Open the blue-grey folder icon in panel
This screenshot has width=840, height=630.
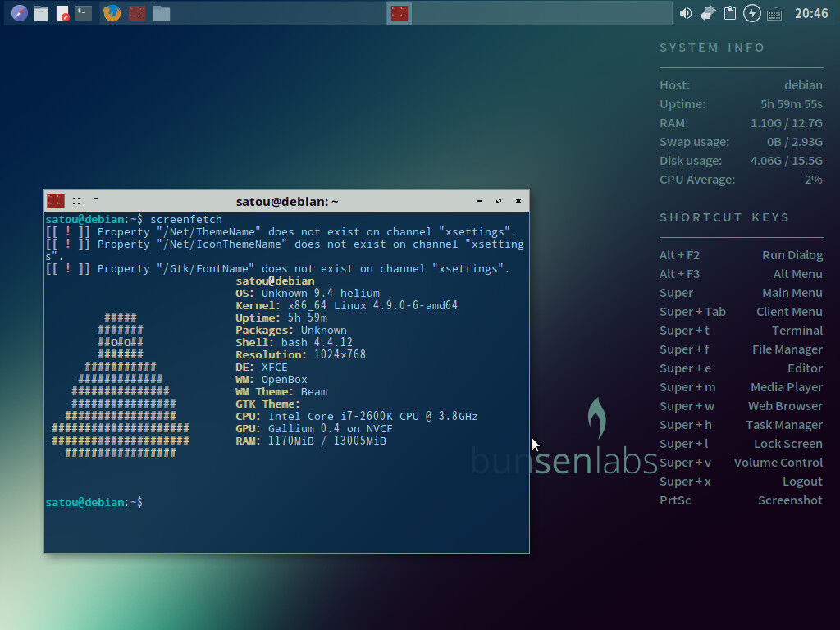click(x=162, y=13)
